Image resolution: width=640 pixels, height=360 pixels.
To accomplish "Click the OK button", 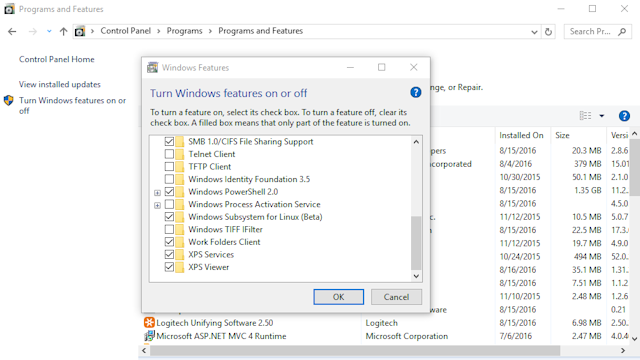I will [x=338, y=297].
